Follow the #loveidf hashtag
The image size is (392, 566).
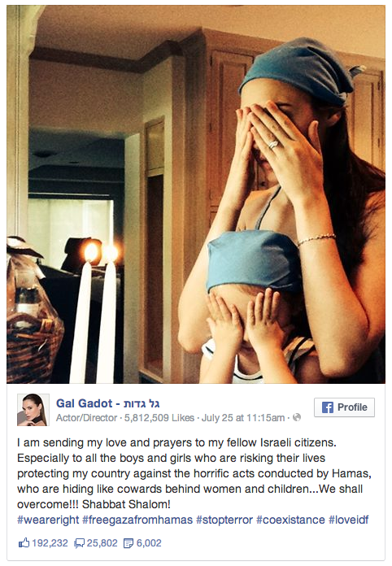[348, 520]
